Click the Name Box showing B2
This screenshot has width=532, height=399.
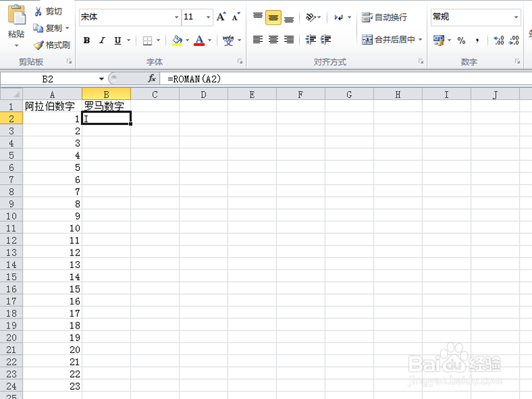tap(48, 78)
